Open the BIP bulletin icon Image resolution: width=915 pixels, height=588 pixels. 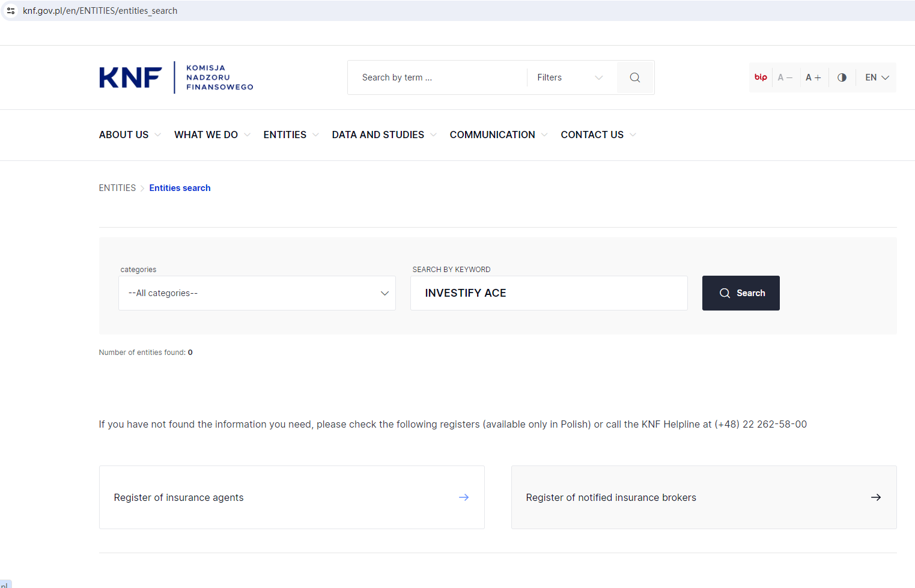[761, 77]
